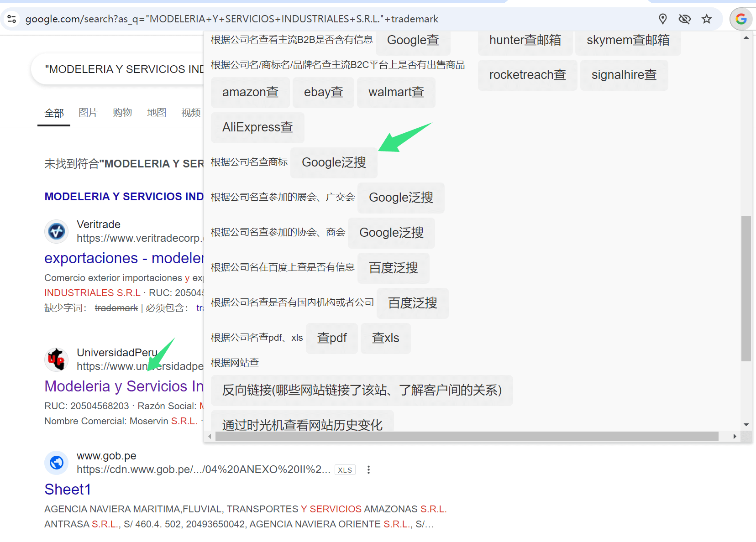Click 百度泛搜 for 国内机构或者公司
Image resolution: width=756 pixels, height=542 pixels.
[412, 303]
